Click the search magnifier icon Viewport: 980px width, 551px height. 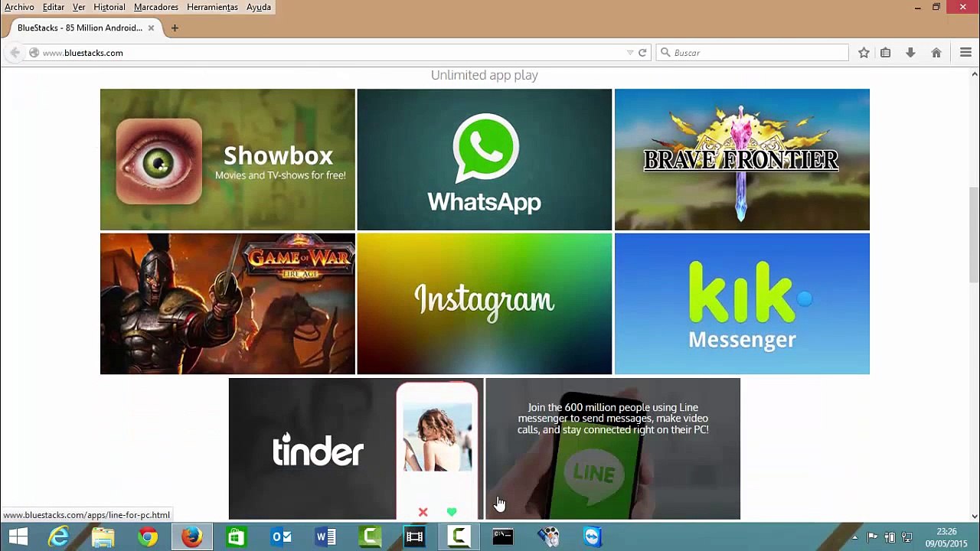tap(665, 53)
